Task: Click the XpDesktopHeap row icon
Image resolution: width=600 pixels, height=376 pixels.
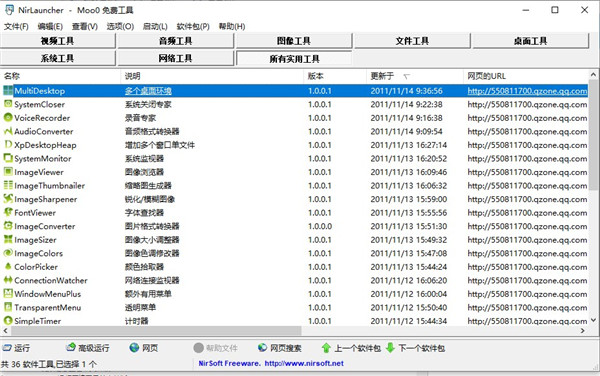Action: (x=8, y=145)
